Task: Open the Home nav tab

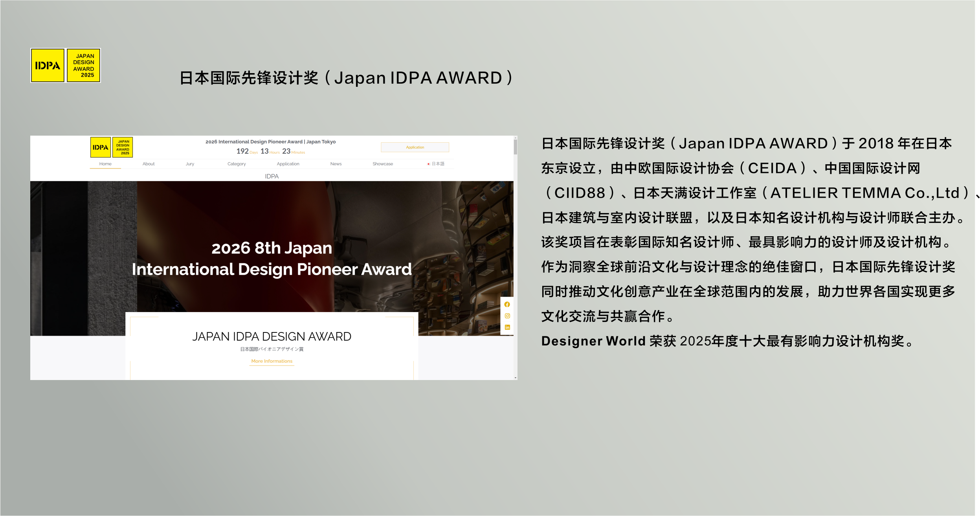Action: click(x=105, y=164)
